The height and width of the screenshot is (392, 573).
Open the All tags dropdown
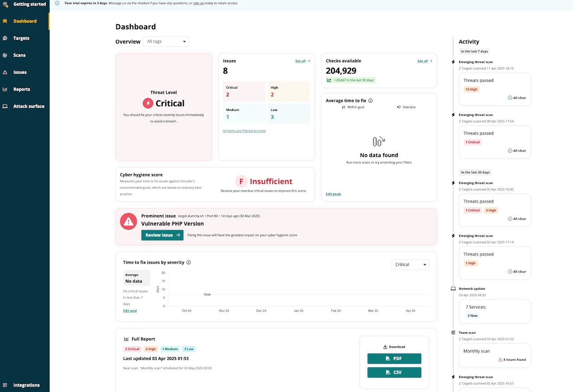pyautogui.click(x=166, y=41)
